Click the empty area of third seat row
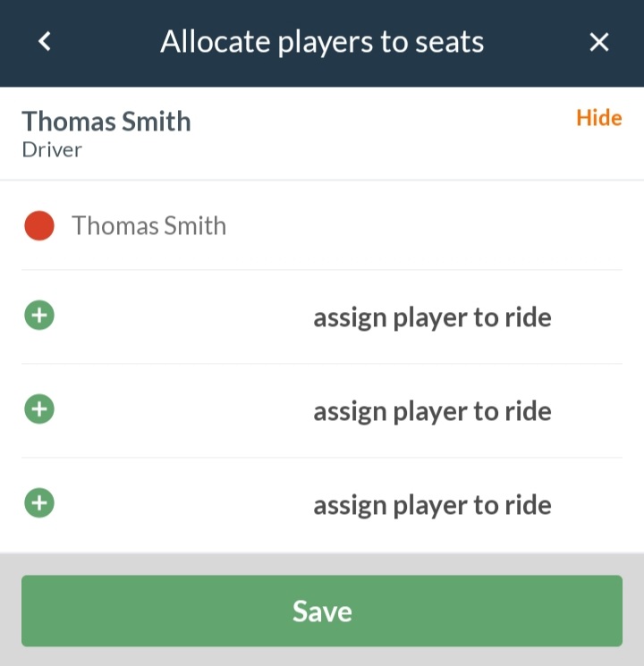The height and width of the screenshot is (666, 644). (x=182, y=504)
